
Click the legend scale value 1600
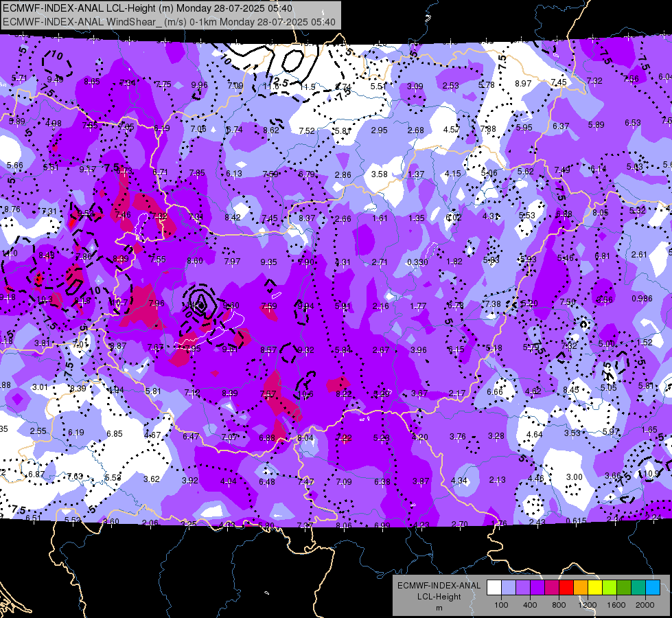click(616, 605)
